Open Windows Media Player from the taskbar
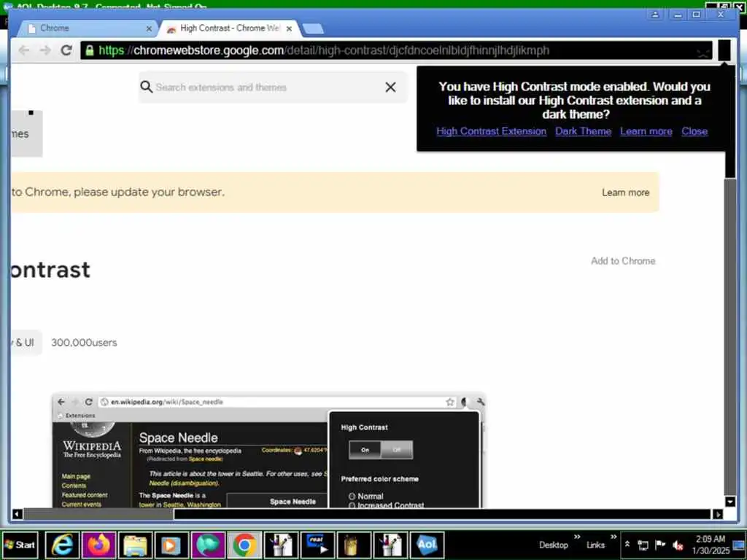Viewport: 747px width, 560px height. pyautogui.click(x=171, y=545)
